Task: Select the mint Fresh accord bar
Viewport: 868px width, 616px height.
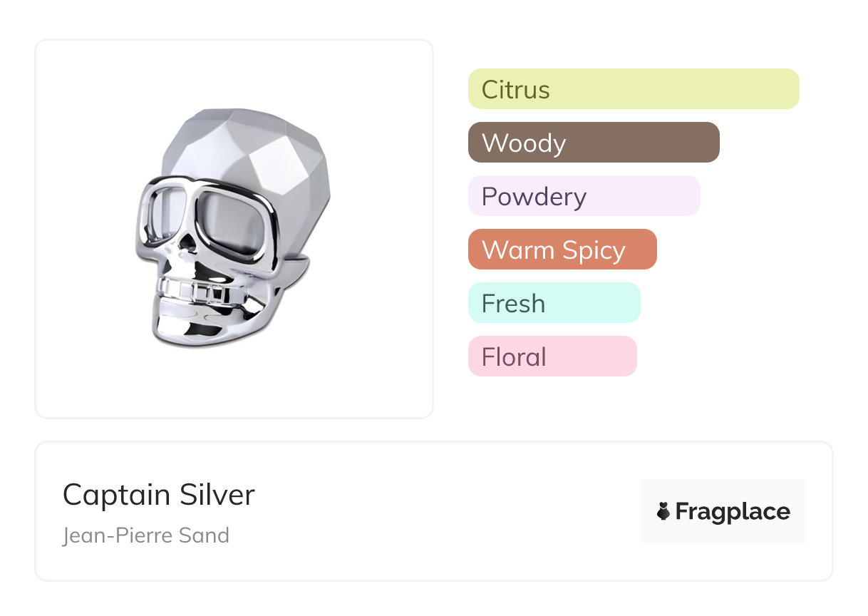Action: click(554, 303)
